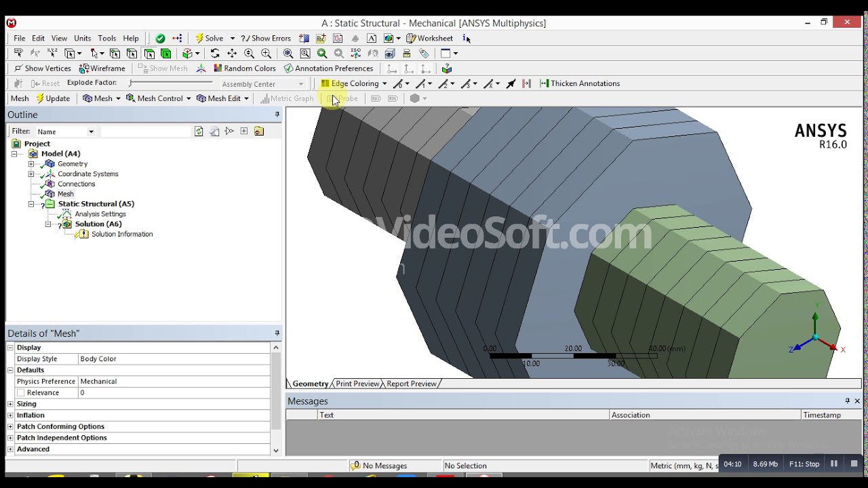868x488 pixels.
Task: Switch to the Print Preview tab
Action: pyautogui.click(x=357, y=384)
